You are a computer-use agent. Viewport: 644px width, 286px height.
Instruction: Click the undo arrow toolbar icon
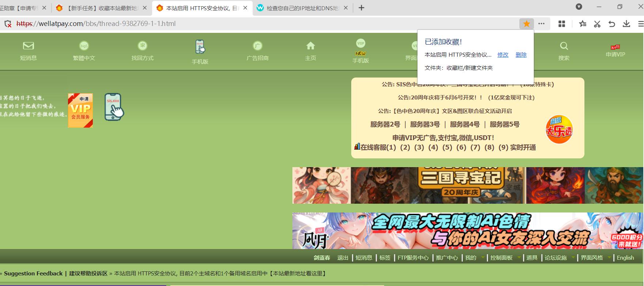click(x=611, y=24)
